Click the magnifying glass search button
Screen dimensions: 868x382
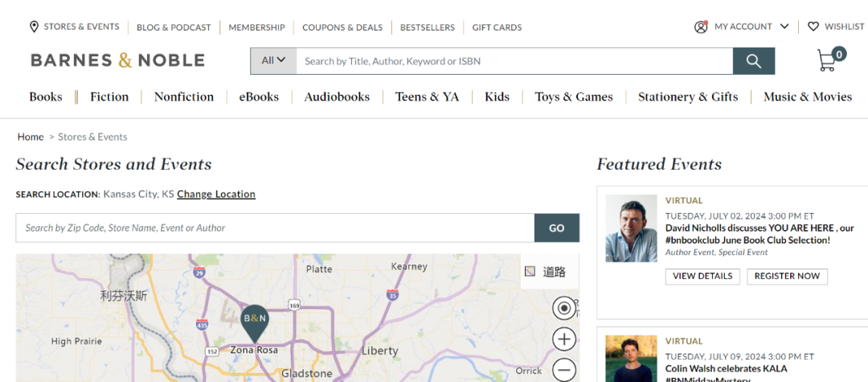tap(753, 61)
